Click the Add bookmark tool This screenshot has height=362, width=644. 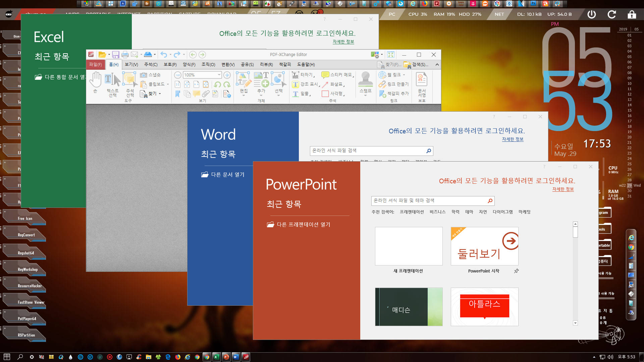click(394, 94)
